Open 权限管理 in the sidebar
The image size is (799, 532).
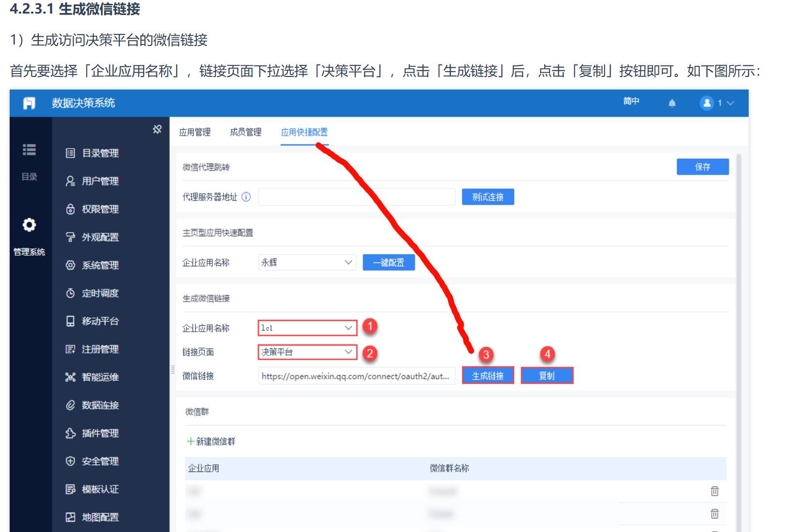point(100,209)
